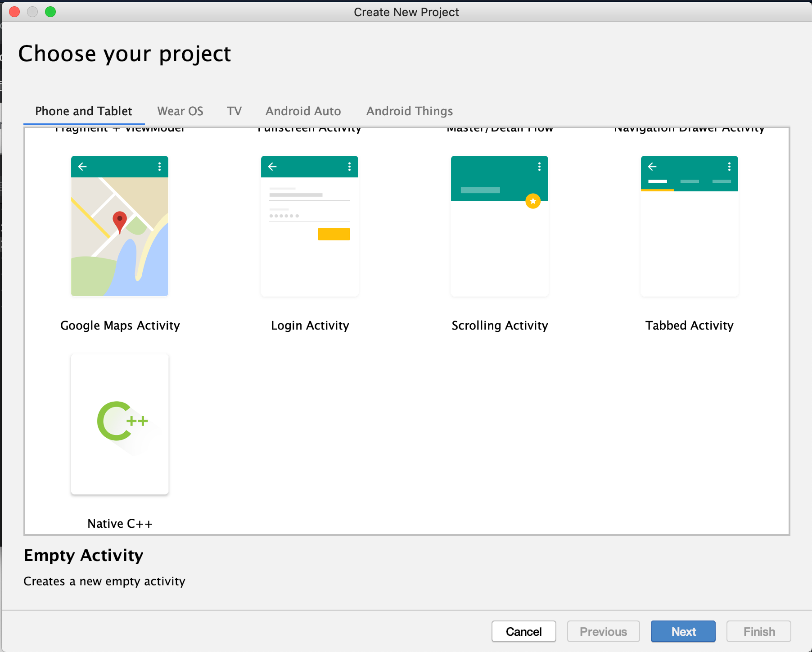812x652 pixels.
Task: Switch to the Android Auto tab
Action: 303,111
